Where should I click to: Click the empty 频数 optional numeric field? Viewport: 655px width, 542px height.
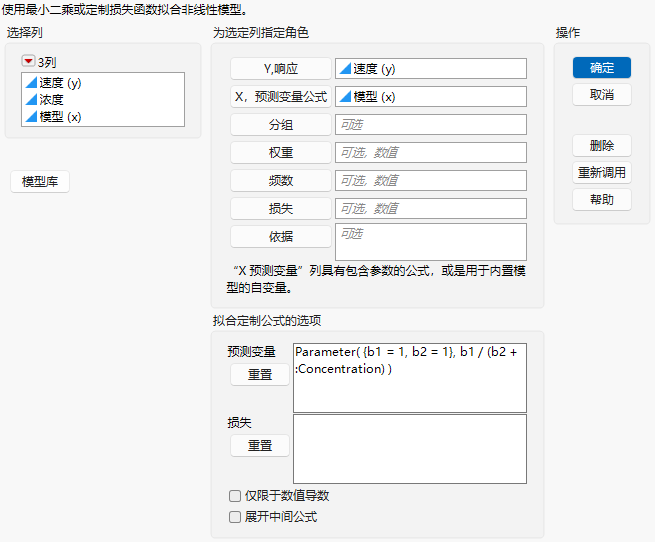431,181
